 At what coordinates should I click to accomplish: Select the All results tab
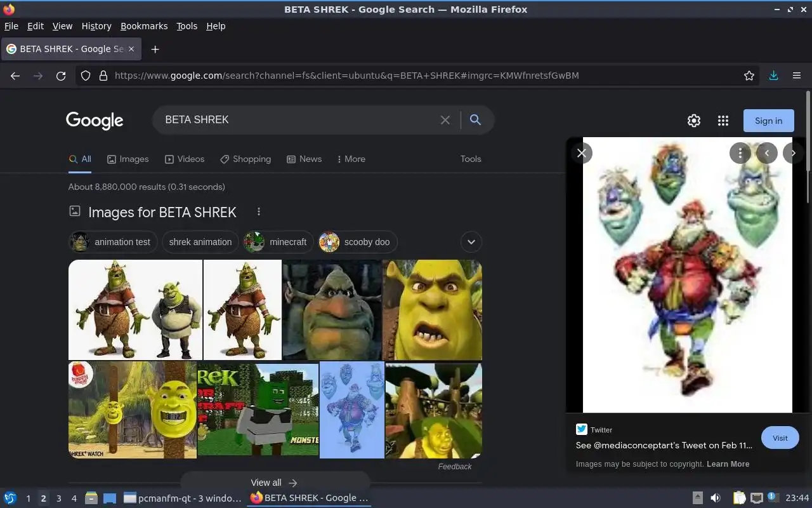pyautogui.click(x=80, y=159)
